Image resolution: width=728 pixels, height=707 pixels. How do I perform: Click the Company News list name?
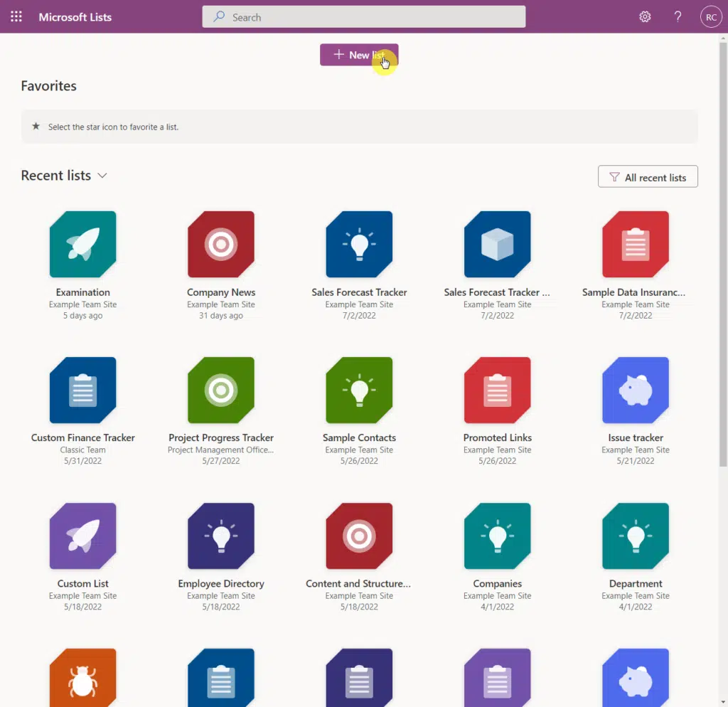(x=221, y=292)
